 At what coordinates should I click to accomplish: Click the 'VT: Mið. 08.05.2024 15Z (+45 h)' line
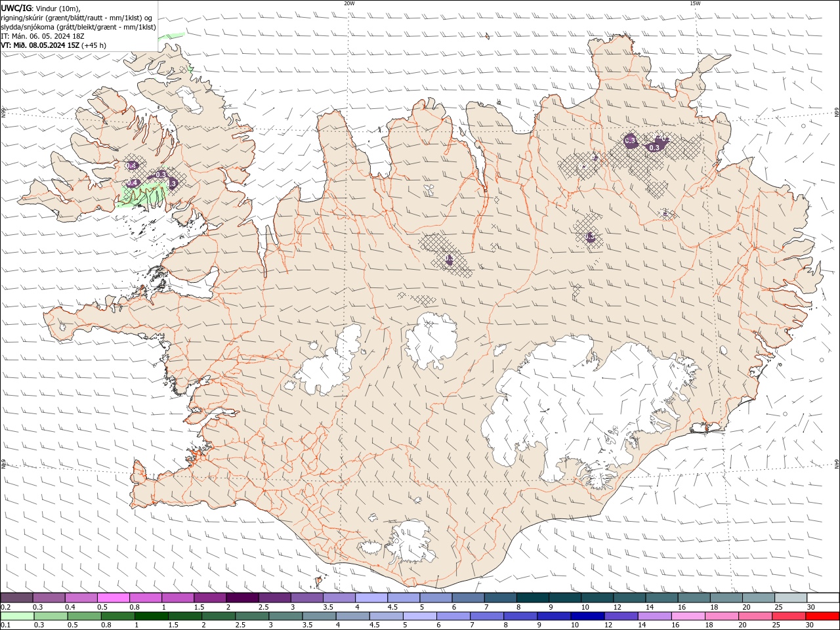coord(54,45)
